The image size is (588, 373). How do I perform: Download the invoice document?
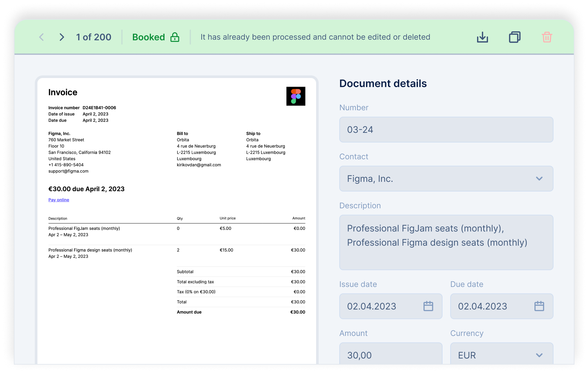pos(482,37)
